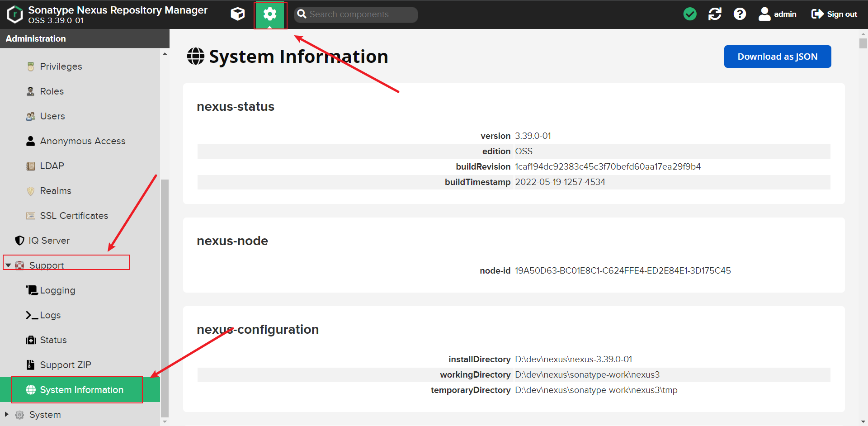
Task: Open the help question mark icon
Action: [x=740, y=14]
